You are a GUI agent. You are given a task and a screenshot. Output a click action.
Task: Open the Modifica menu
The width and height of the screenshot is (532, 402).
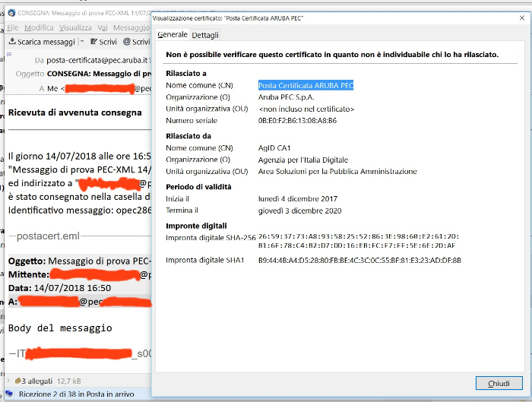coord(39,27)
